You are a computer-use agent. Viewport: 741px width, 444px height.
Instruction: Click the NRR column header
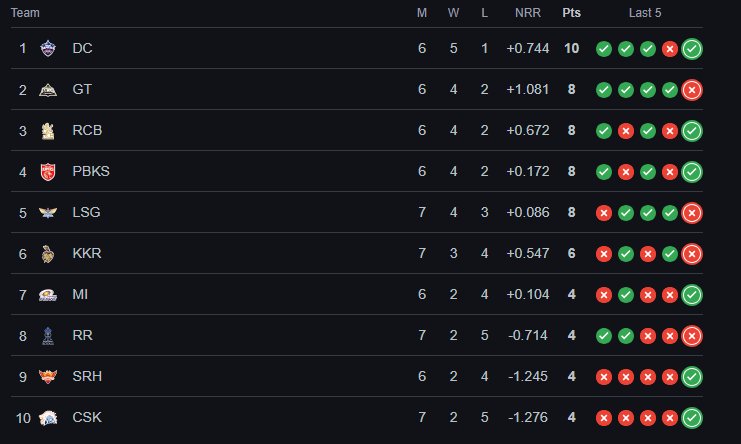point(527,13)
